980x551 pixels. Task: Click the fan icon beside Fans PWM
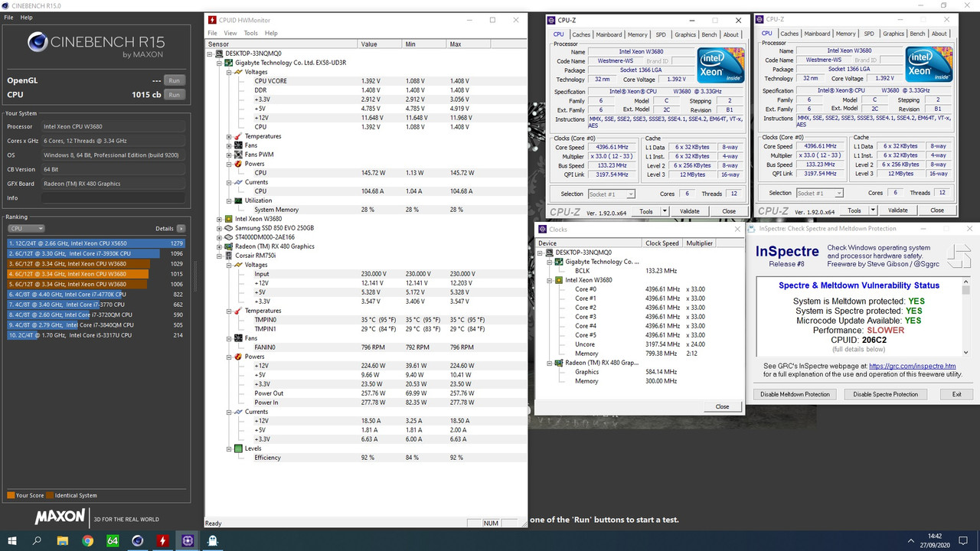tap(239, 155)
